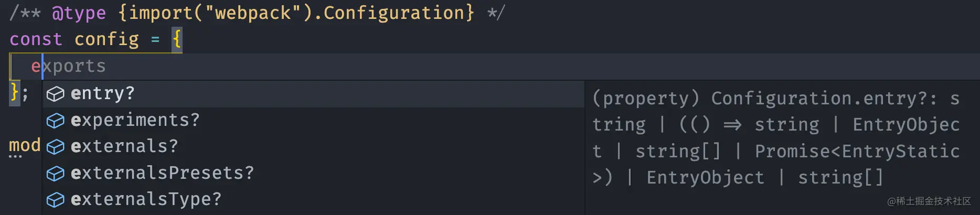Click the cube icon next to experiments?
980x215 pixels.
tap(55, 121)
